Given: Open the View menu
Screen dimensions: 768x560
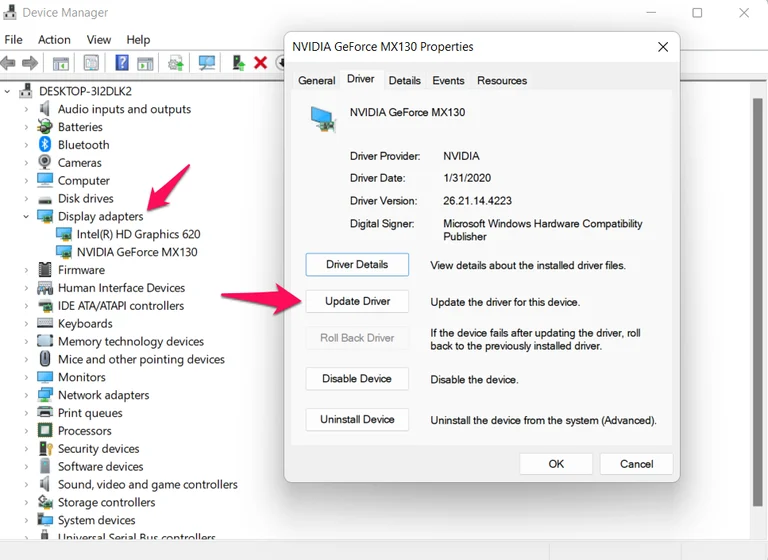Looking at the screenshot, I should click(x=98, y=40).
